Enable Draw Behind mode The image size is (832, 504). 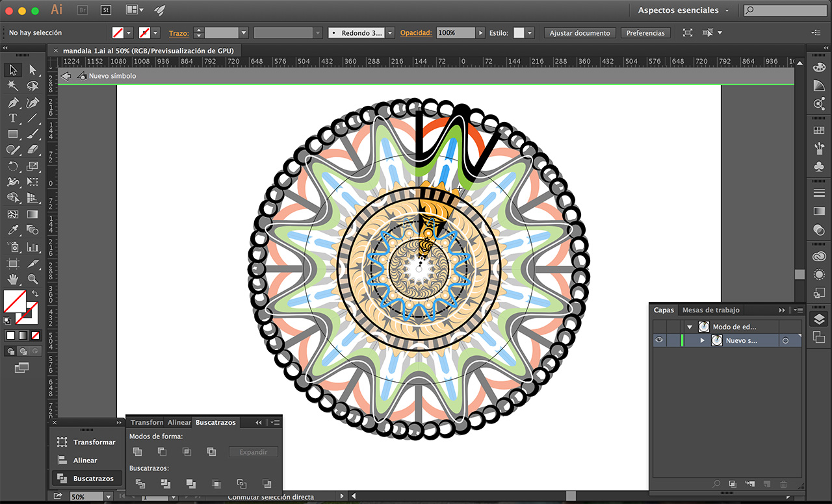(x=23, y=351)
